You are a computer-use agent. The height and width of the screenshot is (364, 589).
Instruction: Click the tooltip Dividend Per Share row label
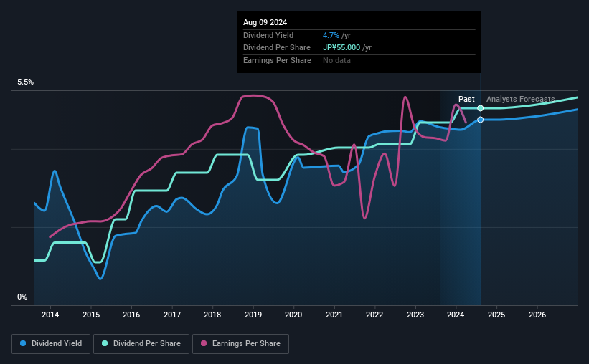(277, 48)
